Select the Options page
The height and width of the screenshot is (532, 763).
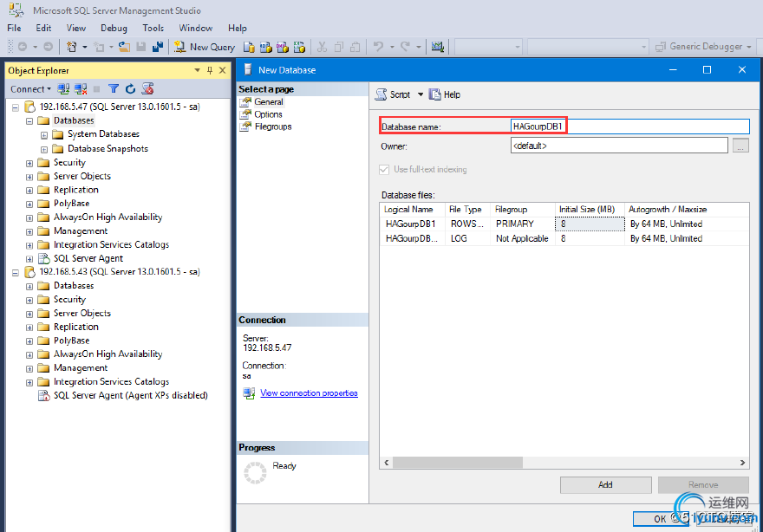(268, 114)
